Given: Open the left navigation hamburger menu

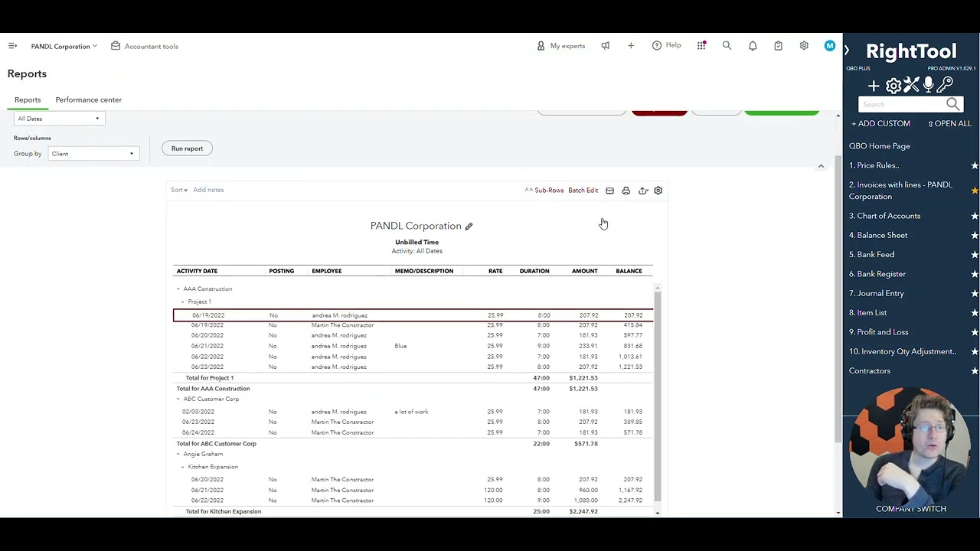Looking at the screenshot, I should coord(12,46).
